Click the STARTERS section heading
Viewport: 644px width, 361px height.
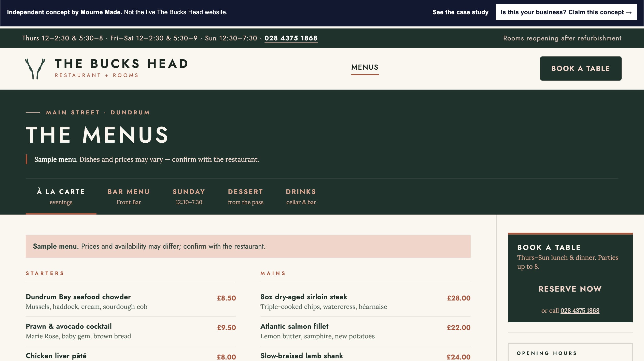[45, 273]
